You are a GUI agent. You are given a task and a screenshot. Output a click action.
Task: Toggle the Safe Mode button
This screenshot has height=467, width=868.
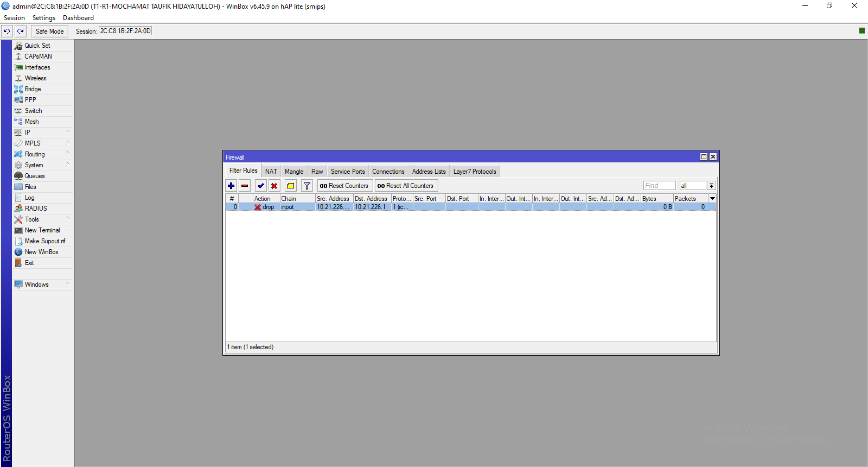pyautogui.click(x=49, y=31)
